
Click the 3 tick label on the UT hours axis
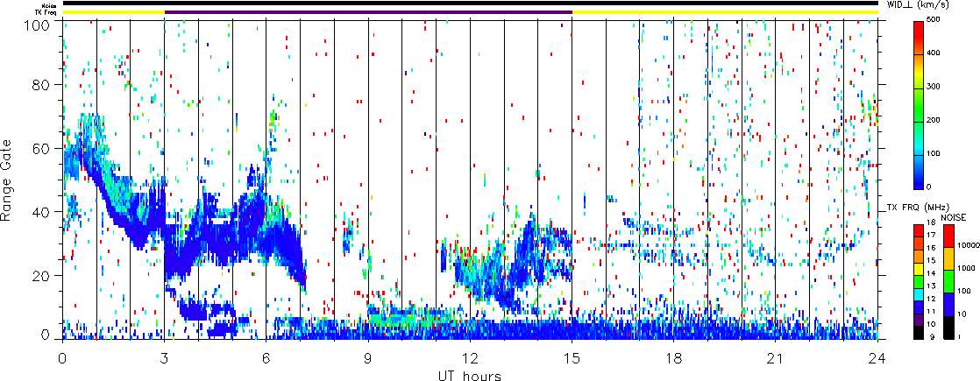(164, 359)
